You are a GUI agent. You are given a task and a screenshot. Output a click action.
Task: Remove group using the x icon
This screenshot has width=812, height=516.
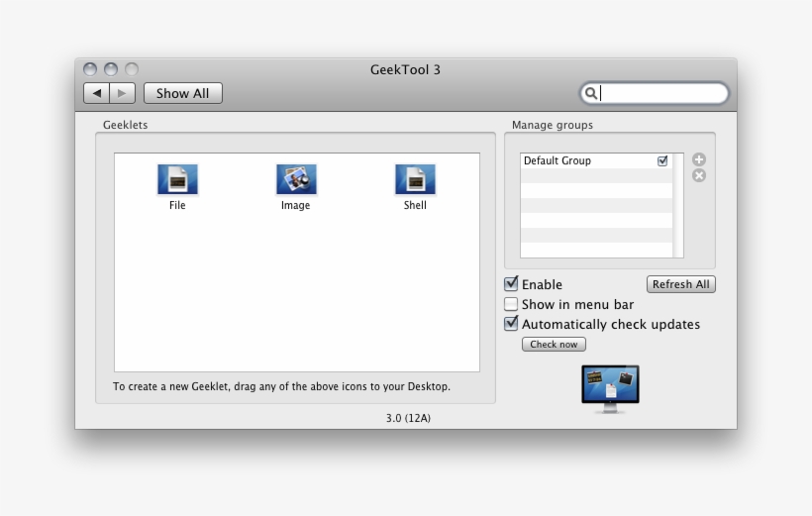(699, 175)
